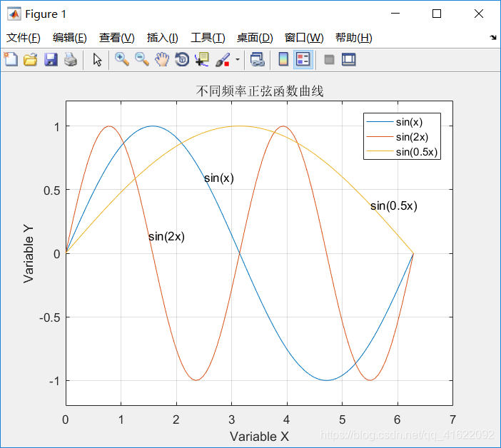Print the figure using the printer icon
The image size is (501, 448).
(71, 60)
